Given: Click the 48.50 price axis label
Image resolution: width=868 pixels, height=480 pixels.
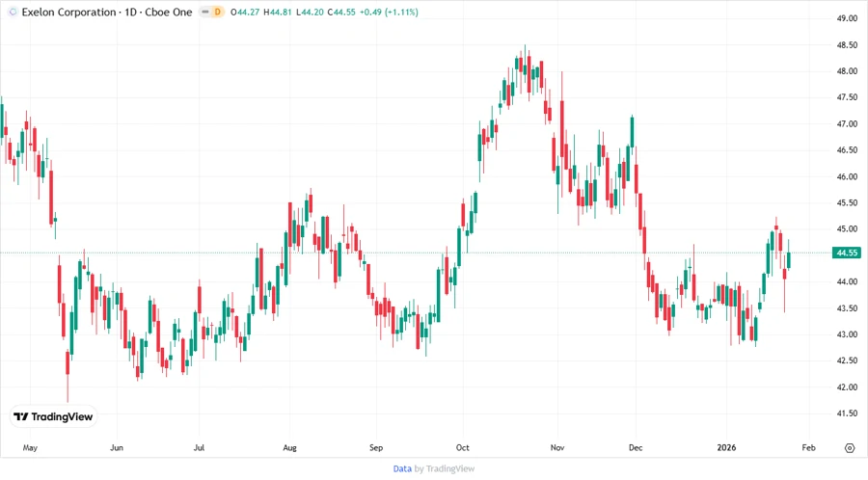Looking at the screenshot, I should [847, 44].
